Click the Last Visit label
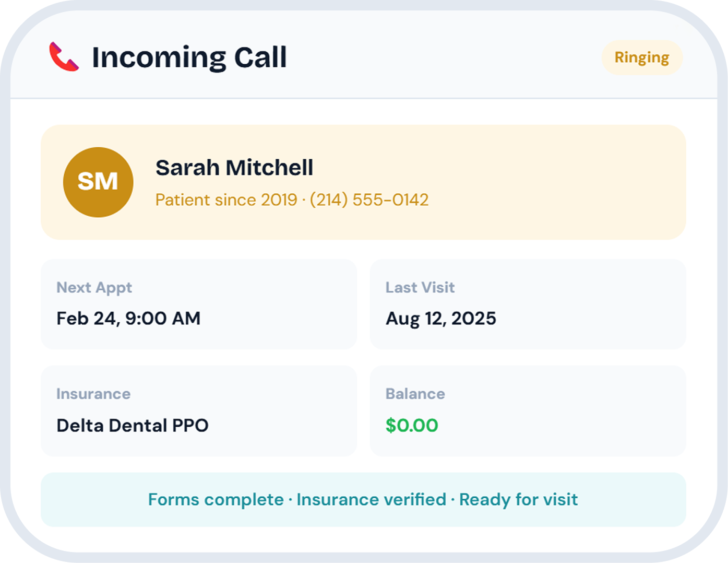This screenshot has width=728, height=563. (420, 287)
